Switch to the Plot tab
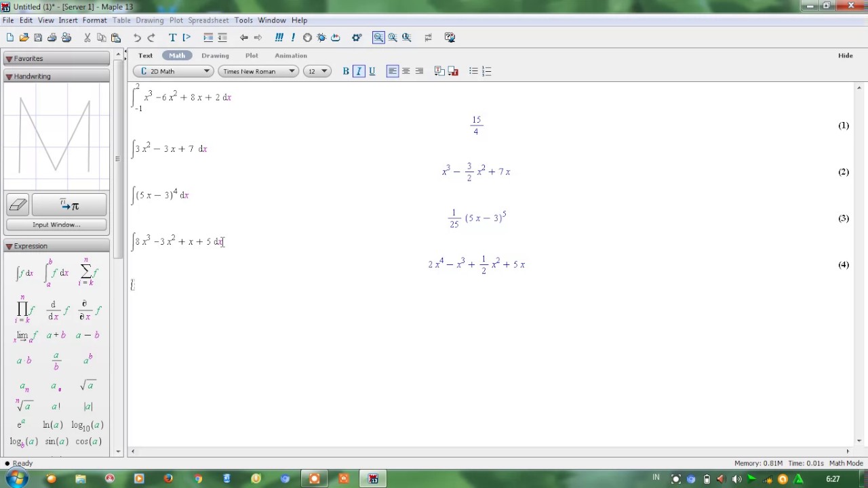 click(252, 56)
